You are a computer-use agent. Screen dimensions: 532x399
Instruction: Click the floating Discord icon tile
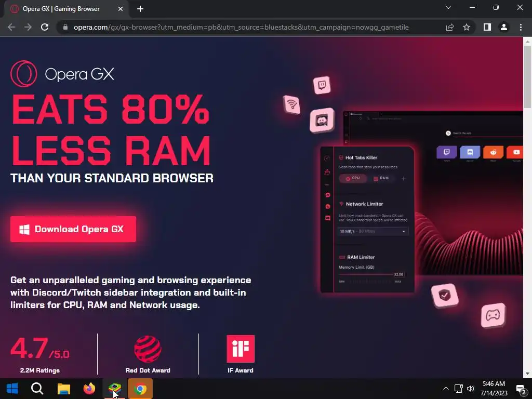click(x=322, y=120)
